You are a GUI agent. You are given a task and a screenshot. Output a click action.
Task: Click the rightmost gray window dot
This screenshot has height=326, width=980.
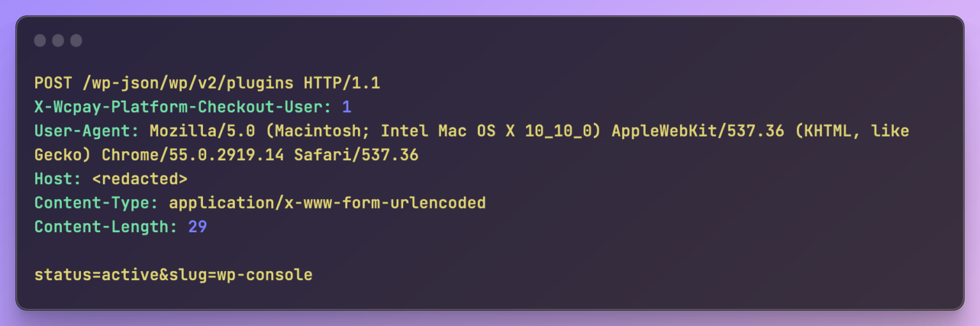point(77,41)
